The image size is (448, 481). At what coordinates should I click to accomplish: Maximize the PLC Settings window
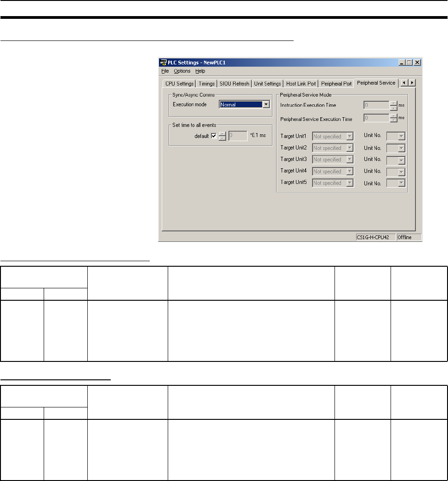(409, 63)
